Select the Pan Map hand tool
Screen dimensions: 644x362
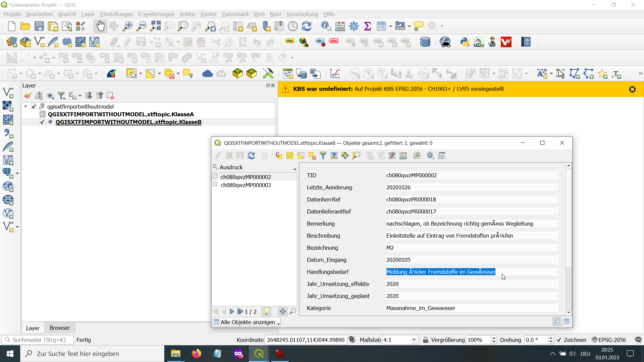(x=100, y=26)
